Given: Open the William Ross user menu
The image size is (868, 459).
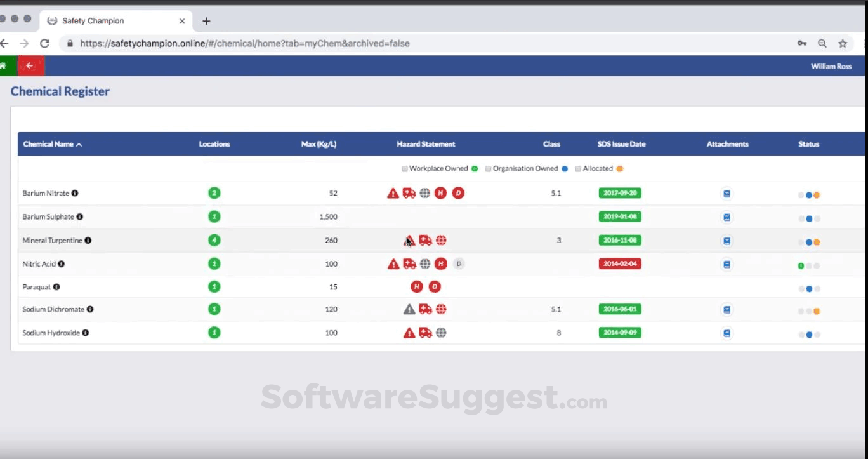Looking at the screenshot, I should pyautogui.click(x=831, y=65).
